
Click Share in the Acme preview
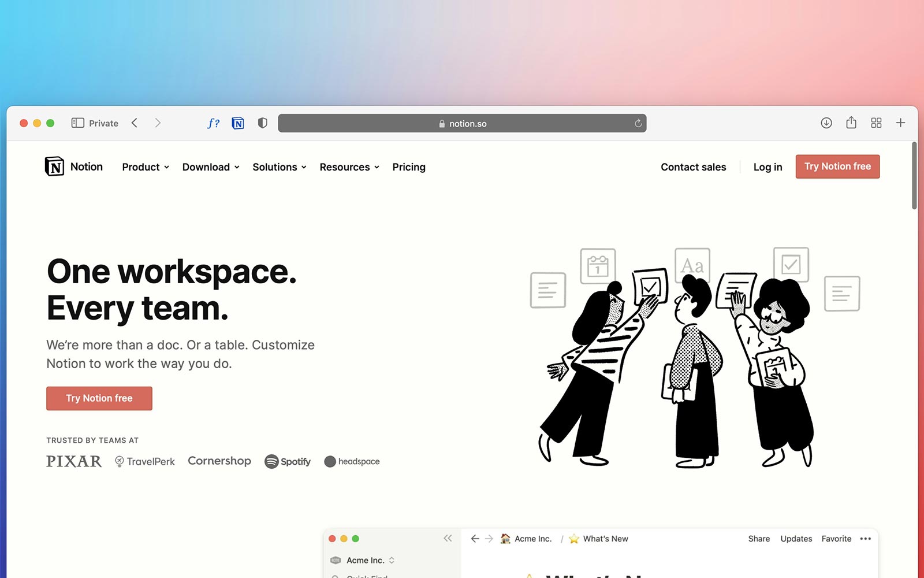759,539
